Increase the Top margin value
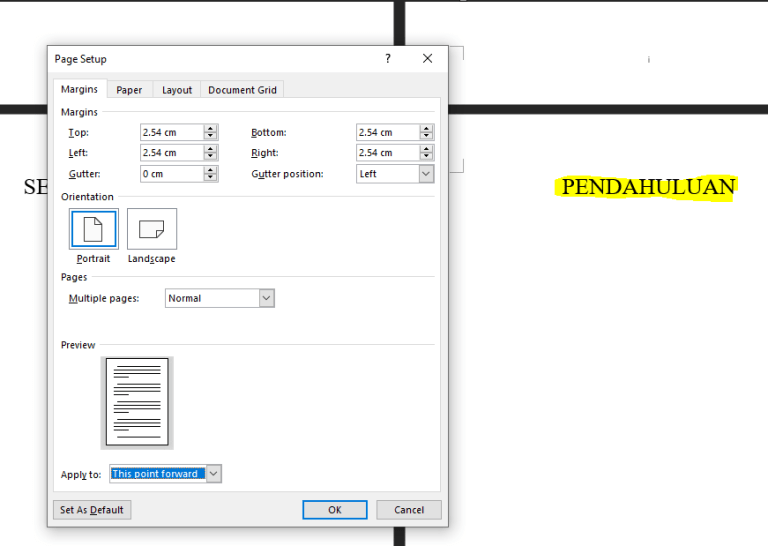768x546 pixels. click(x=211, y=129)
